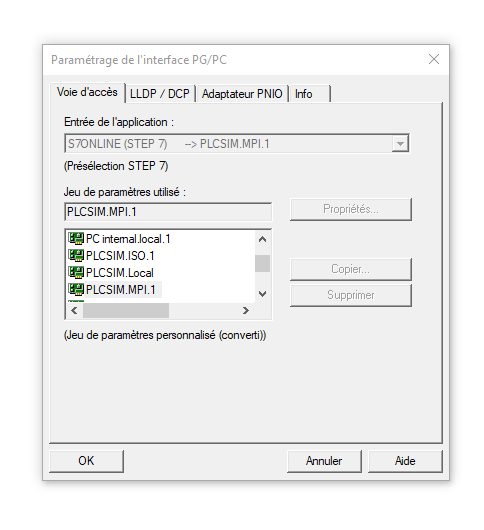The height and width of the screenshot is (530, 484).
Task: Click the PC internal.local.1 network card icon
Action: [76, 238]
